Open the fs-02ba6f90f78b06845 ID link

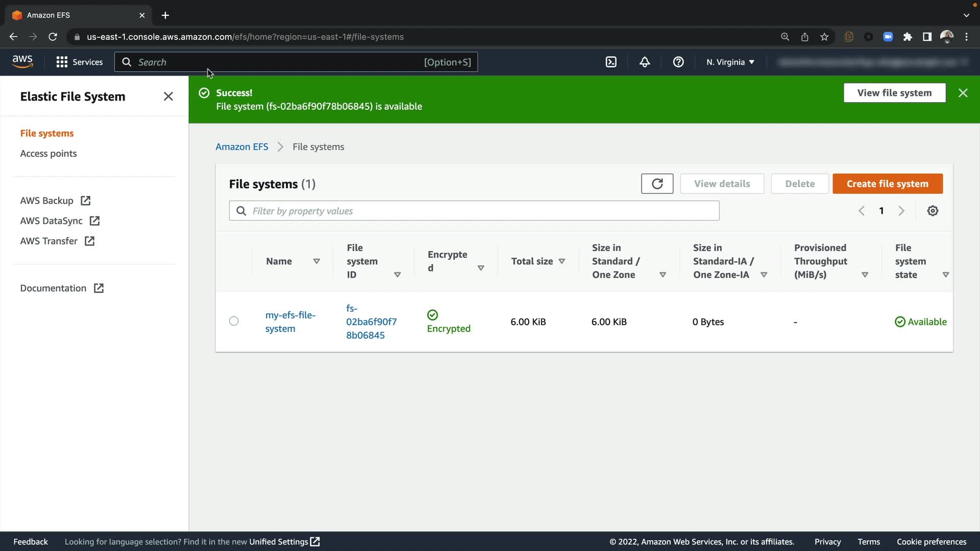371,322
